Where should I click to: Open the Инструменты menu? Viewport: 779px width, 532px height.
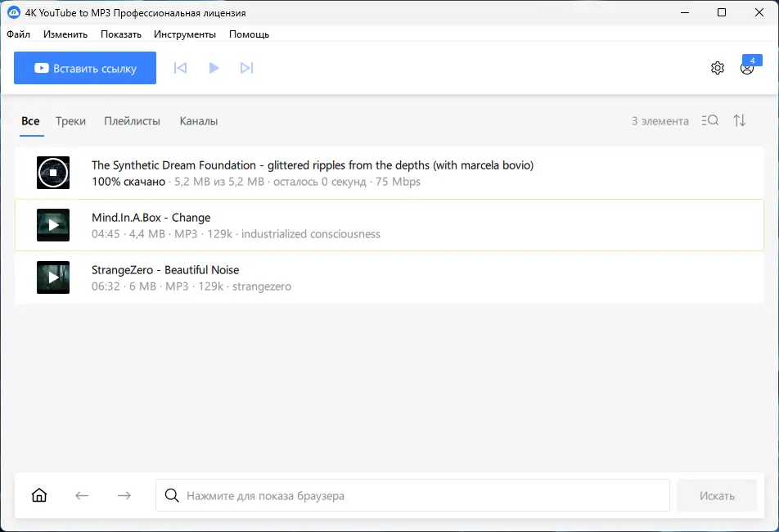click(x=185, y=34)
